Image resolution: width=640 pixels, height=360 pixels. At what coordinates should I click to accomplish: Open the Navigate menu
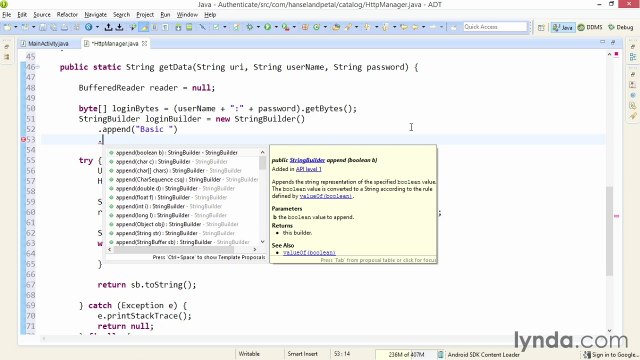[x=96, y=15]
